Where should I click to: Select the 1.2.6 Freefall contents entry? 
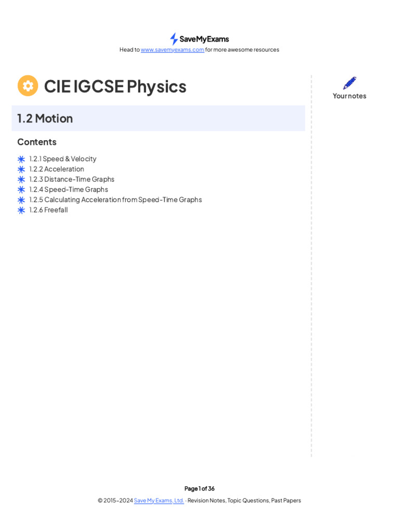[48, 210]
